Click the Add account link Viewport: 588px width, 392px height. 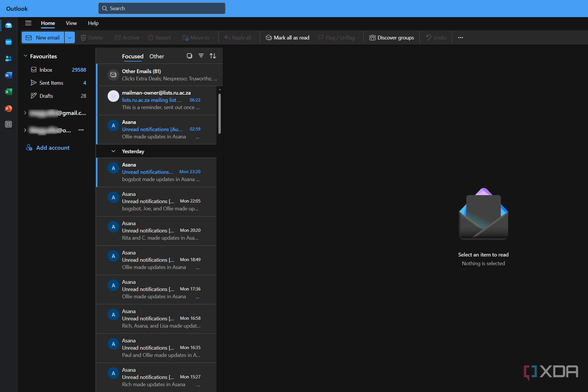click(53, 148)
